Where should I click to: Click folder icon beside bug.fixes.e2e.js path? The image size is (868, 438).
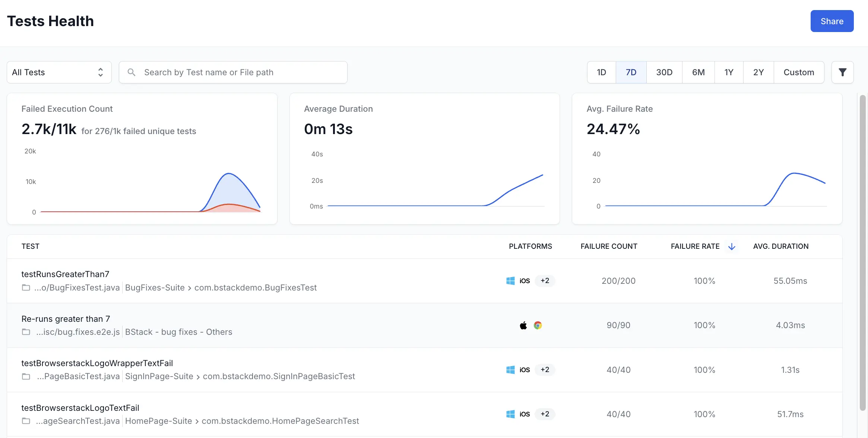click(x=26, y=332)
